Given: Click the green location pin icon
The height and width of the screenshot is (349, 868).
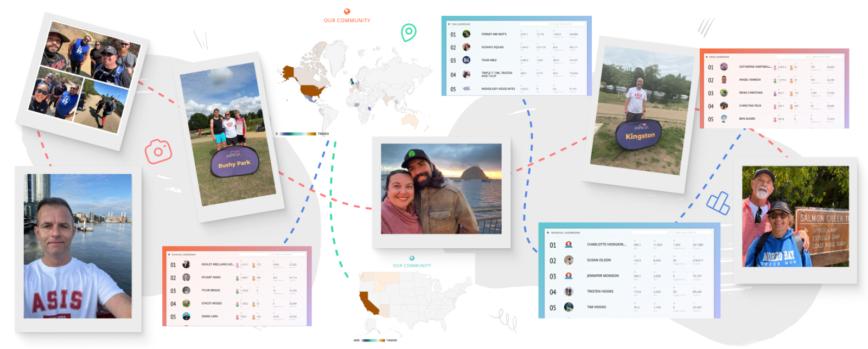Looking at the screenshot, I should (409, 32).
